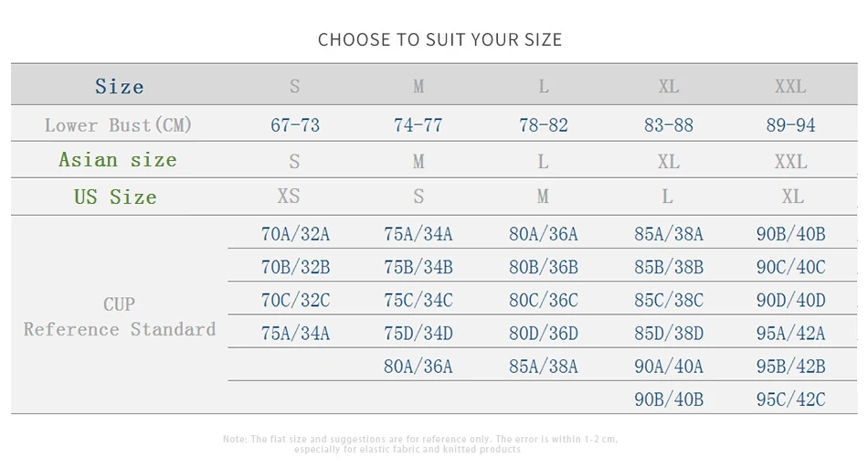Image resolution: width=868 pixels, height=469 pixels.
Task: Click the 'CUP Reference Standard' label
Action: 119,316
